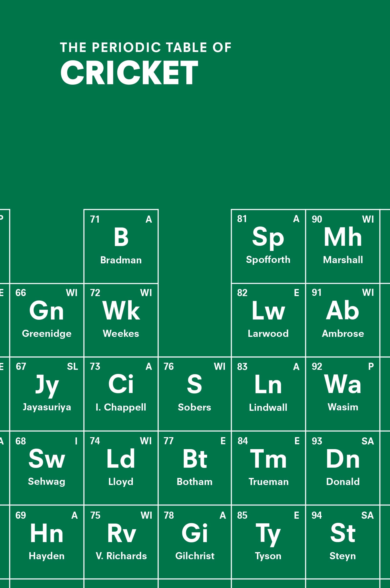Click the Ambrose cell with symbol Ab
390x588 pixels.
[343, 320]
